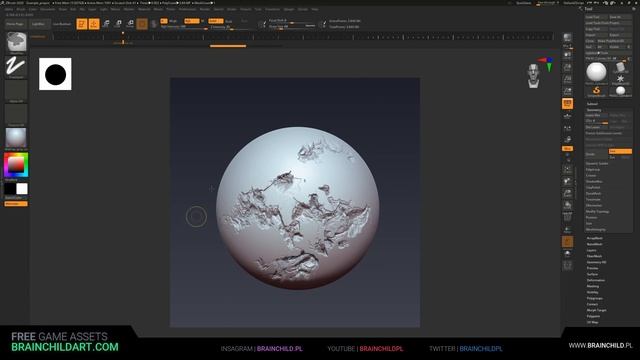Enable the Zsub sculpt mode
Image resolution: width=640 pixels, height=360 pixels.
tap(229, 21)
